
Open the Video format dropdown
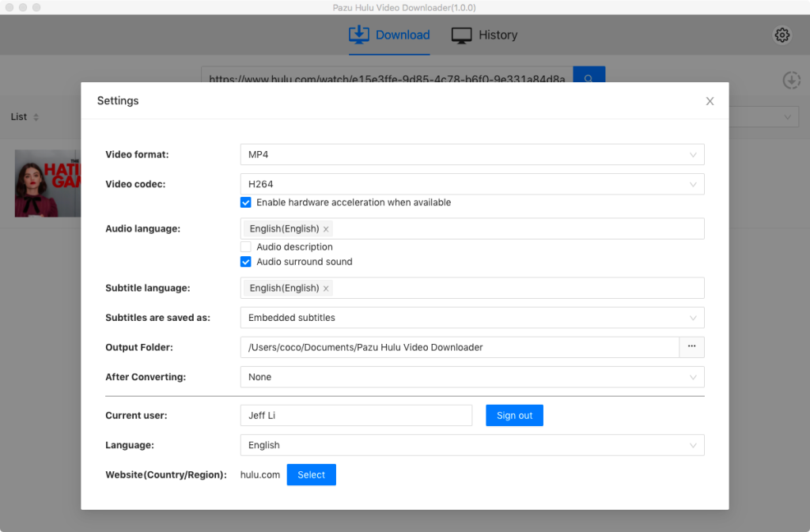472,155
